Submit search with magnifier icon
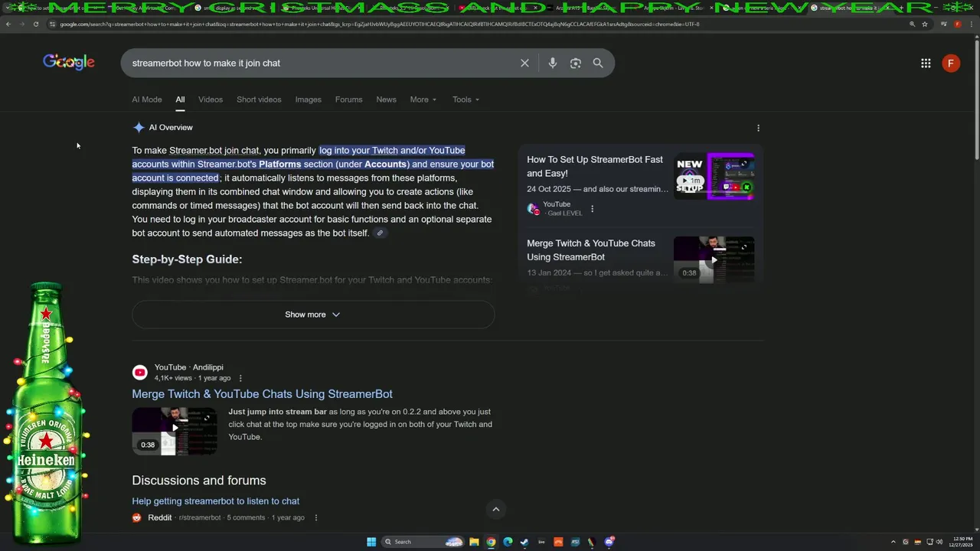 click(x=598, y=63)
